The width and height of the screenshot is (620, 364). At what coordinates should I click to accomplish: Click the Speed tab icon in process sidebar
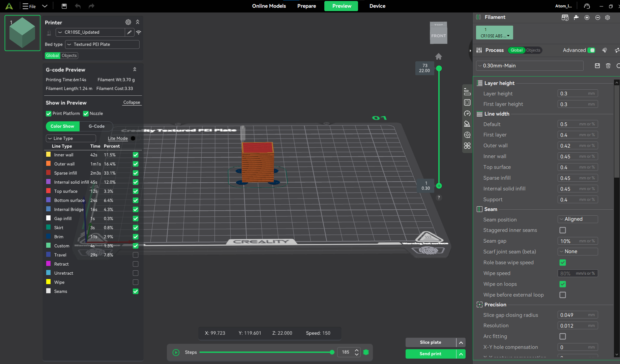pyautogui.click(x=467, y=114)
